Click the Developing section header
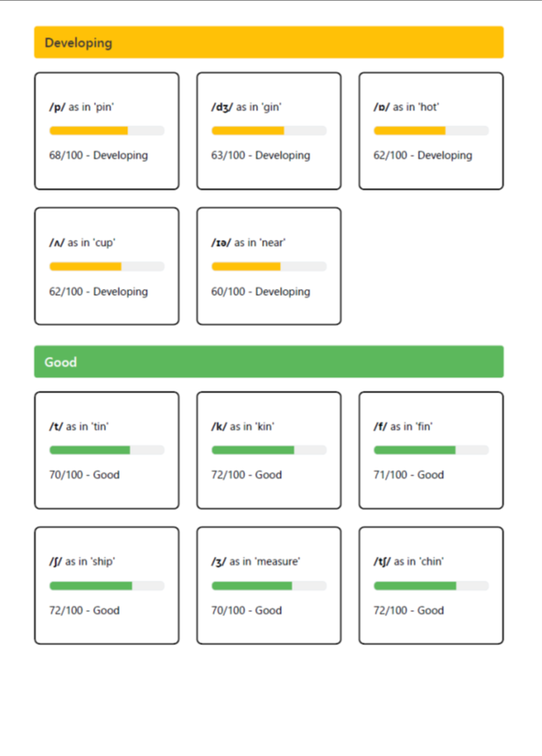Screen dimensions: 542x756 pos(269,42)
